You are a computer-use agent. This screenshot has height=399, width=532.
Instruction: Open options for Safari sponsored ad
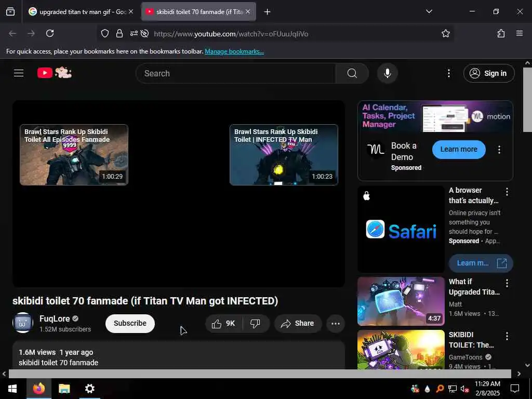coord(507,192)
